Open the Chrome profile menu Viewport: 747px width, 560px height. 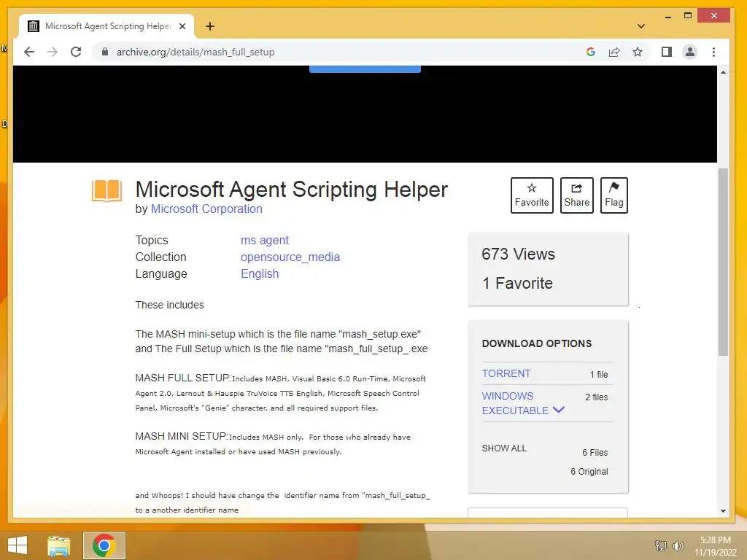690,52
